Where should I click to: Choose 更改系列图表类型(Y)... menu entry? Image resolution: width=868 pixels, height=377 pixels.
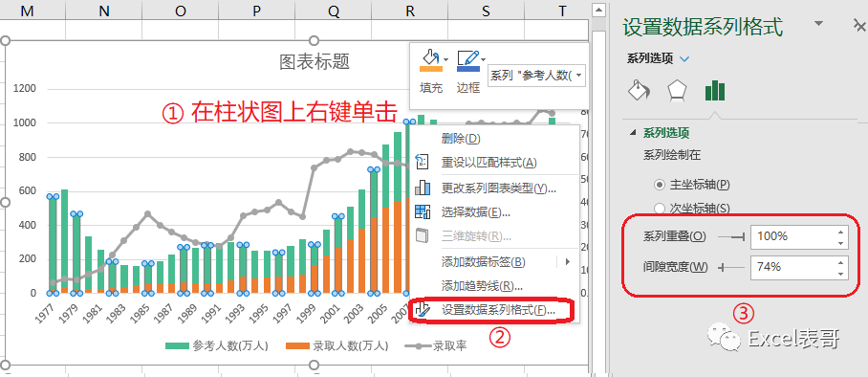(494, 188)
